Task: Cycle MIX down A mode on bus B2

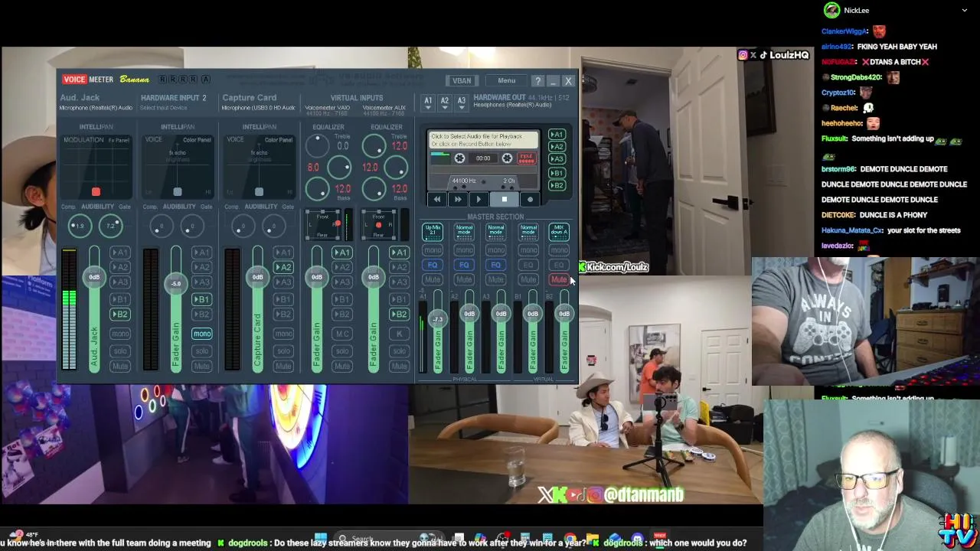Action: coord(559,231)
